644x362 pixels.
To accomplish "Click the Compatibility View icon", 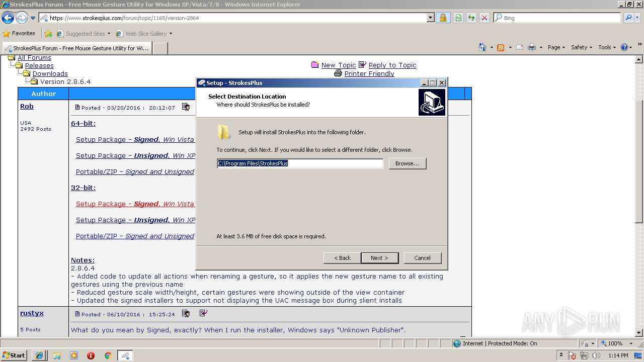I will (458, 18).
